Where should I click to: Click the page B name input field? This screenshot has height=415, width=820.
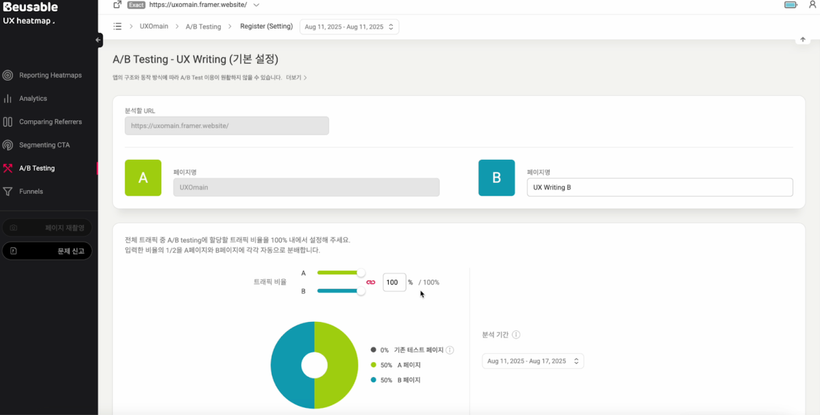(659, 187)
